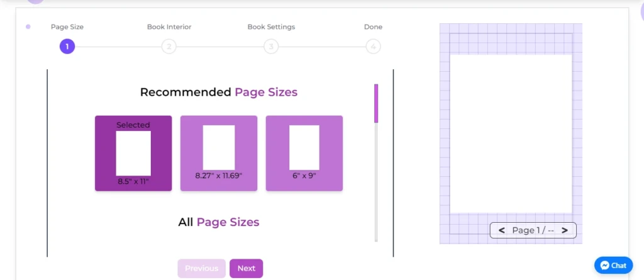Click the page sizes list scrollbar thumb

point(376,103)
